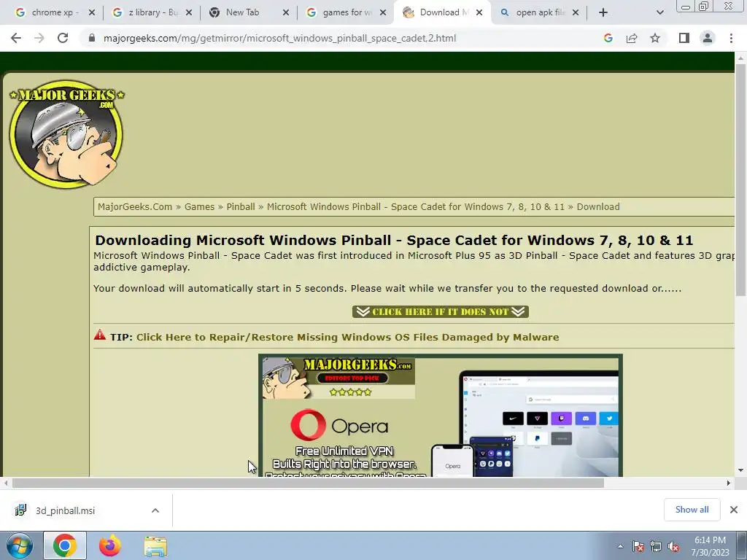Click the scroll down arrow
The width and height of the screenshot is (747, 560).
[x=741, y=470]
